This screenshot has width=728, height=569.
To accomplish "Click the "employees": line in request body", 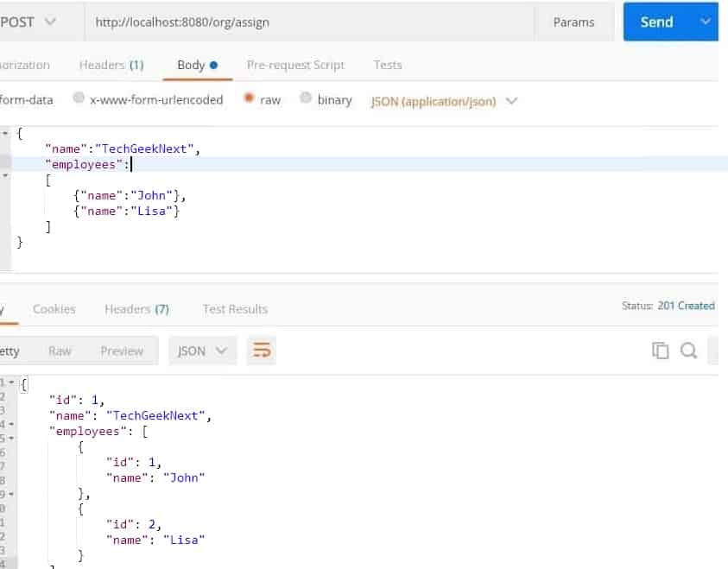I will click(88, 164).
